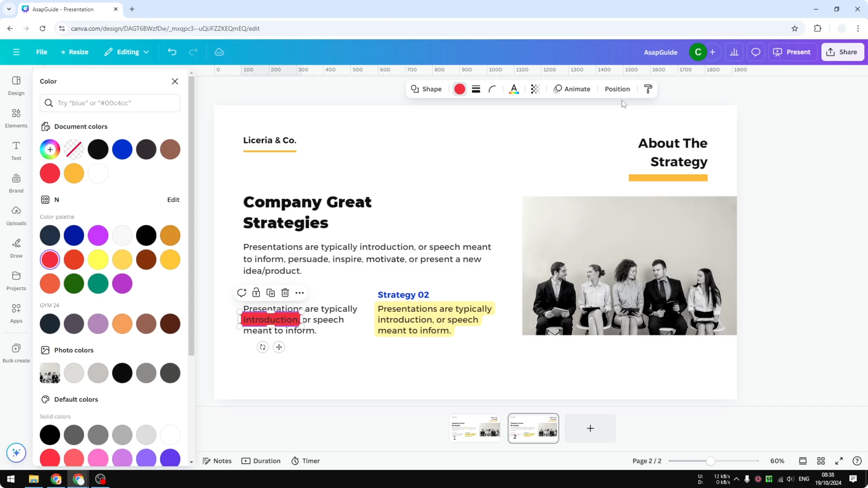Click Edit next to the brand color palette

(x=173, y=199)
